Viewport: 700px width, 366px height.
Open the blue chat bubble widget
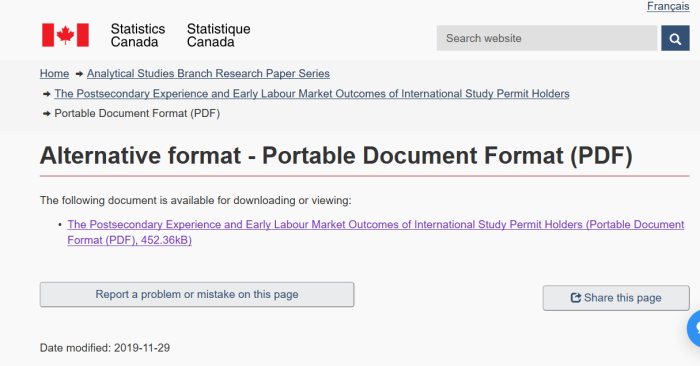(x=694, y=329)
